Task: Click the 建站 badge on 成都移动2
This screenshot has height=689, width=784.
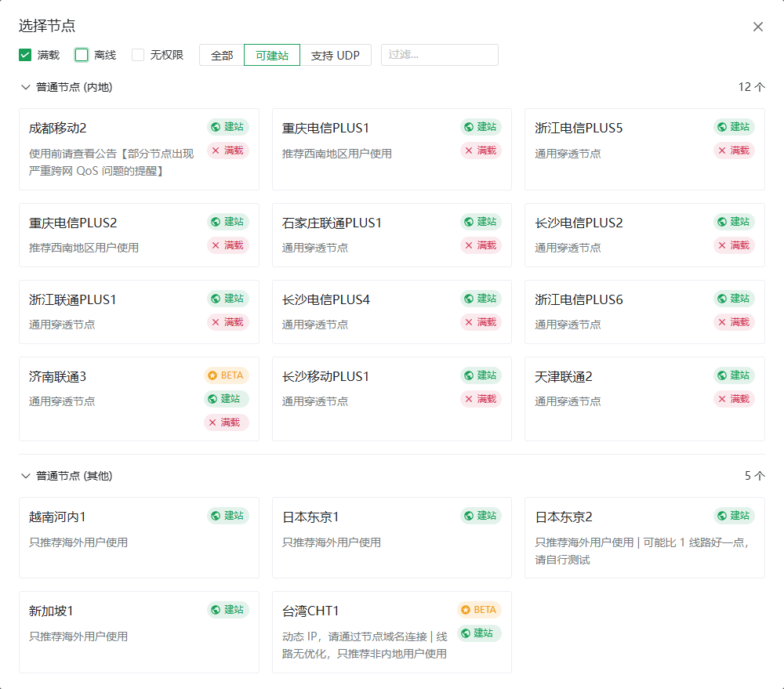Action: tap(227, 127)
